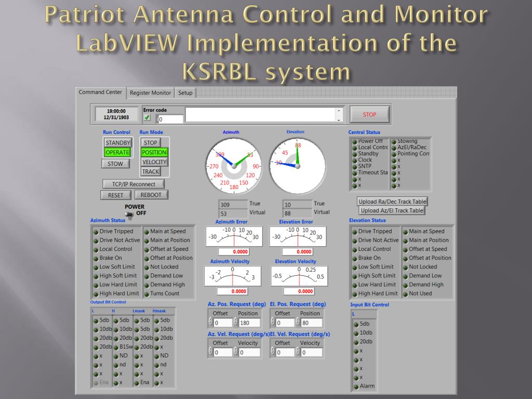The image size is (532, 399).
Task: Toggle the POWER OFF switch
Action: click(x=129, y=214)
